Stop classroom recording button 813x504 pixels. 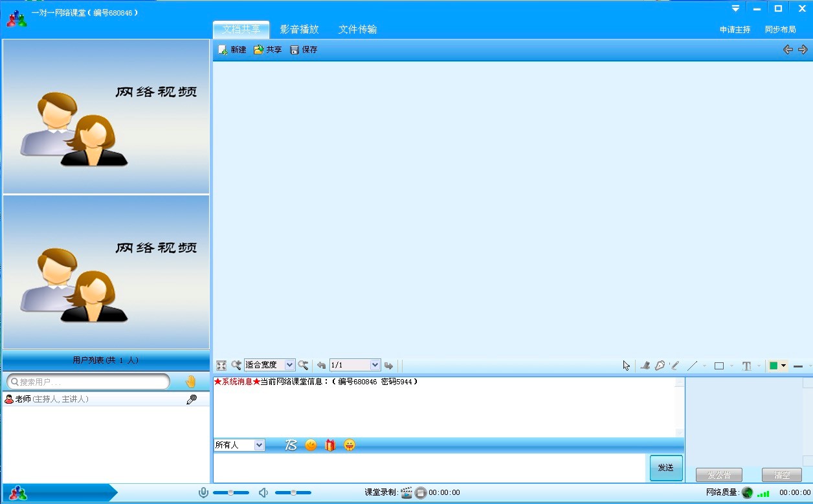pos(421,493)
